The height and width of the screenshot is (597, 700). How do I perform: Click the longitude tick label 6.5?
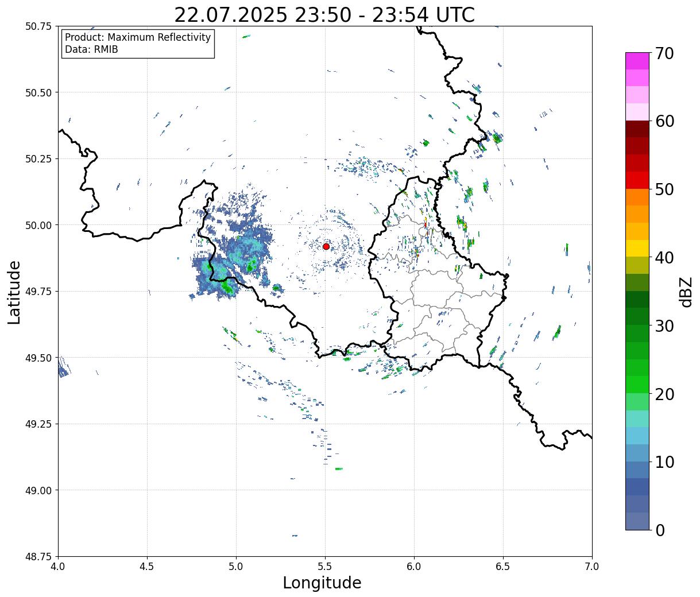(x=503, y=566)
